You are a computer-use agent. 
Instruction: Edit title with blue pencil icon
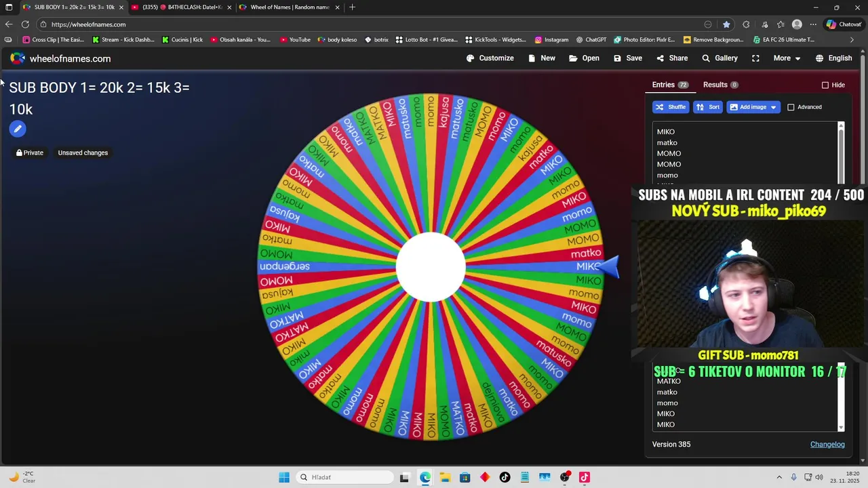18,129
